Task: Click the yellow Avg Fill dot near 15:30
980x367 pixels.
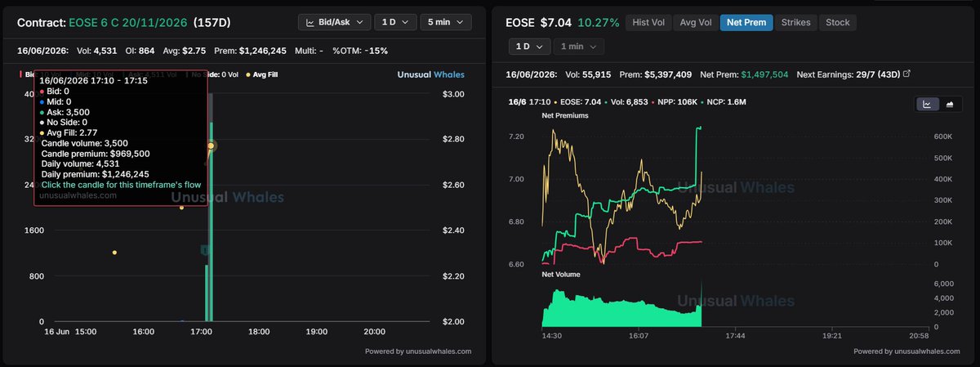Action: tap(114, 253)
